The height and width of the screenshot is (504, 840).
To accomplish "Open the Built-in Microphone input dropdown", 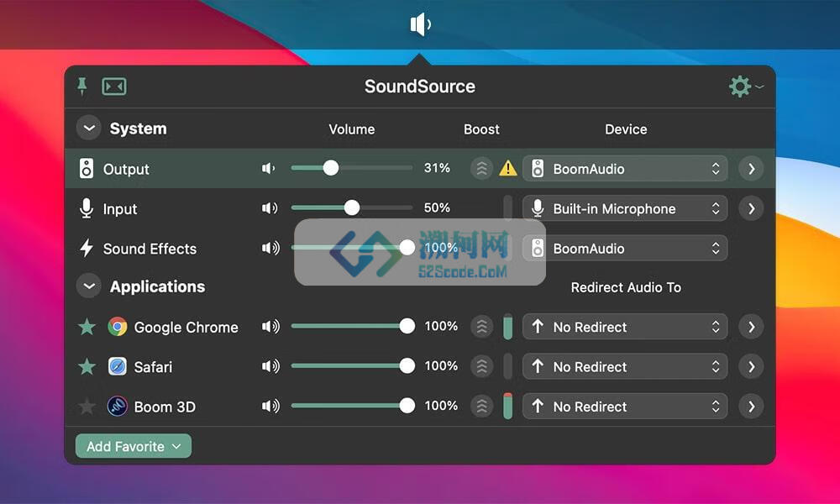I will tap(625, 208).
